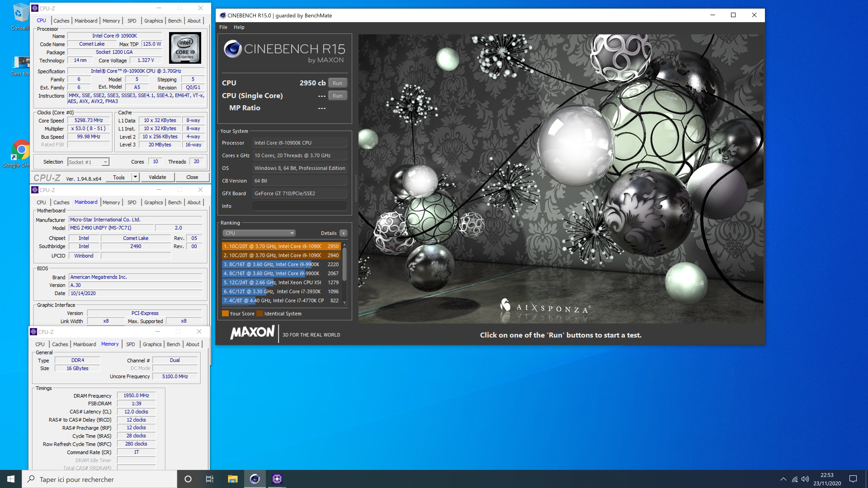This screenshot has height=488, width=868.
Task: Select ranking entry i7-4770K score 822
Action: (x=281, y=301)
